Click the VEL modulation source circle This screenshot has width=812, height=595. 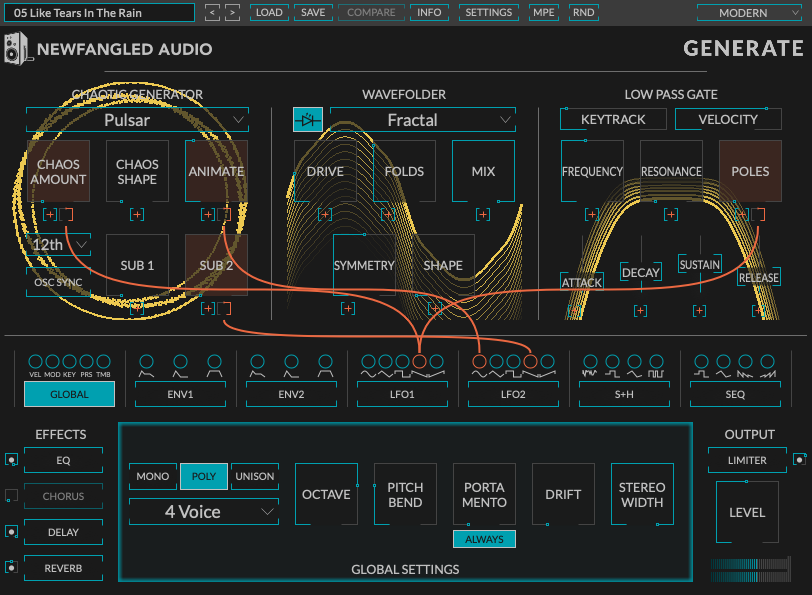pyautogui.click(x=35, y=361)
